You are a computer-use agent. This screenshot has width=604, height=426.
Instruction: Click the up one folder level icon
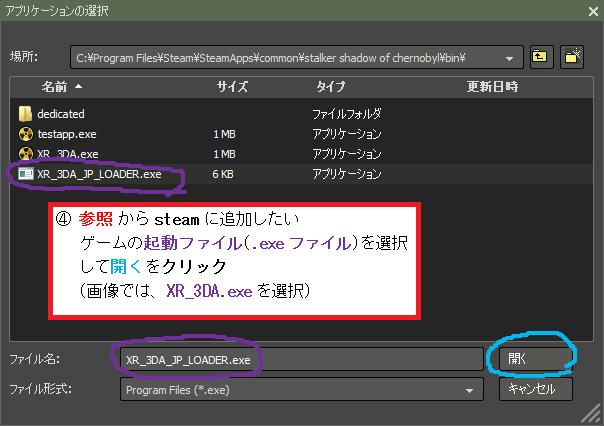(541, 57)
